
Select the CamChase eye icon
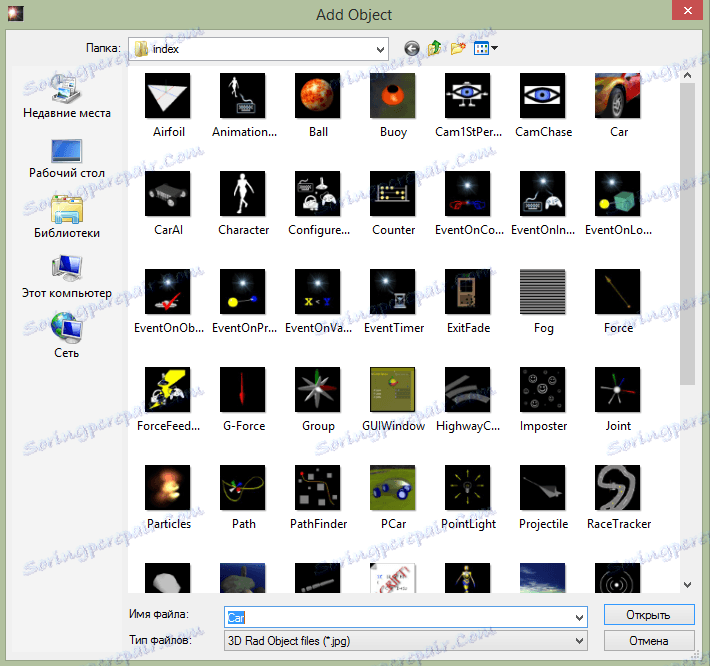point(542,96)
